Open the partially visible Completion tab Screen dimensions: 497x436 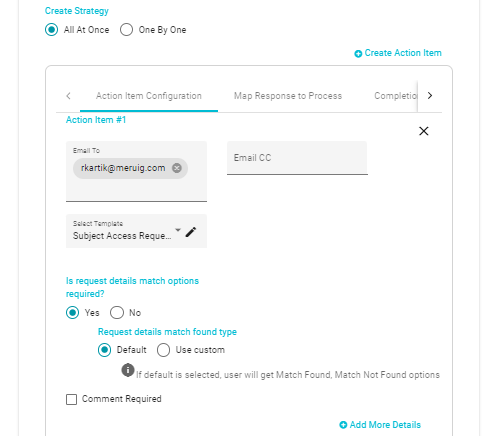pyautogui.click(x=395, y=96)
